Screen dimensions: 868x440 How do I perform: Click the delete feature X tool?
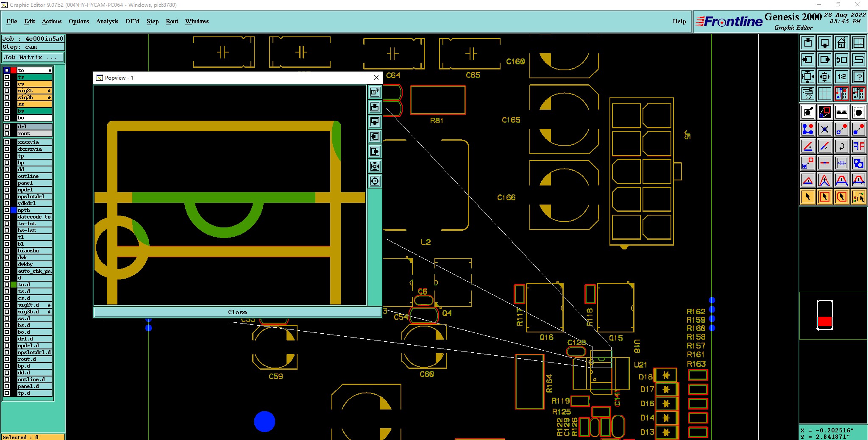824,129
